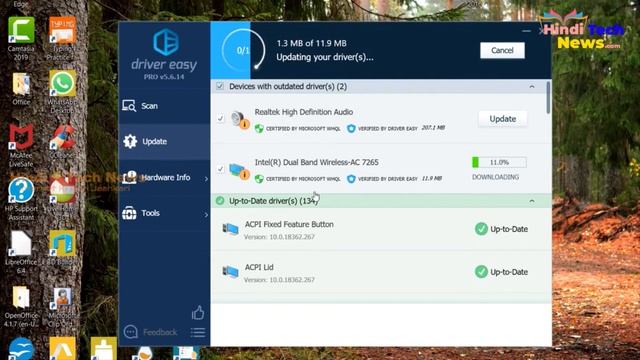The image size is (640, 360).
Task: Click ACPI Fixed Feature Button device icon
Action: click(231, 229)
